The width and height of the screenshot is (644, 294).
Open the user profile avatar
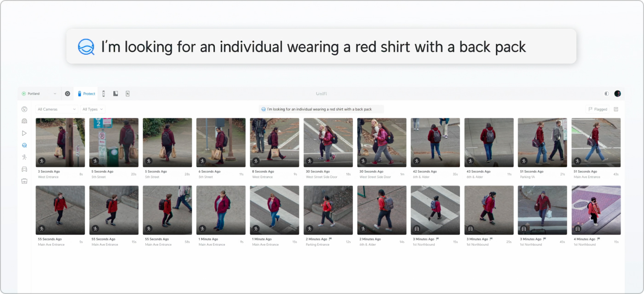coord(617,94)
